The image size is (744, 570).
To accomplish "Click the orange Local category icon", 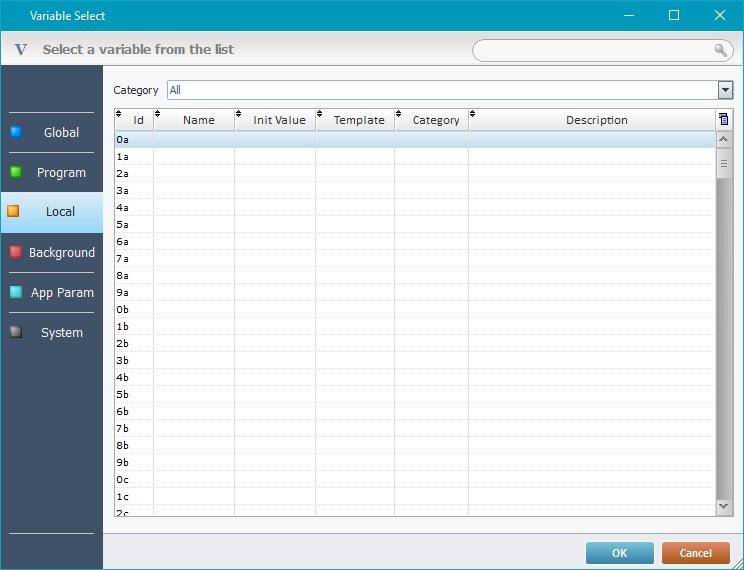I will click(13, 211).
